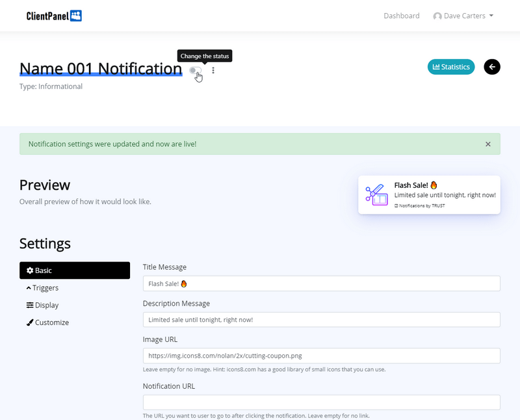
Task: Click the Preview heading
Action: coord(45,185)
